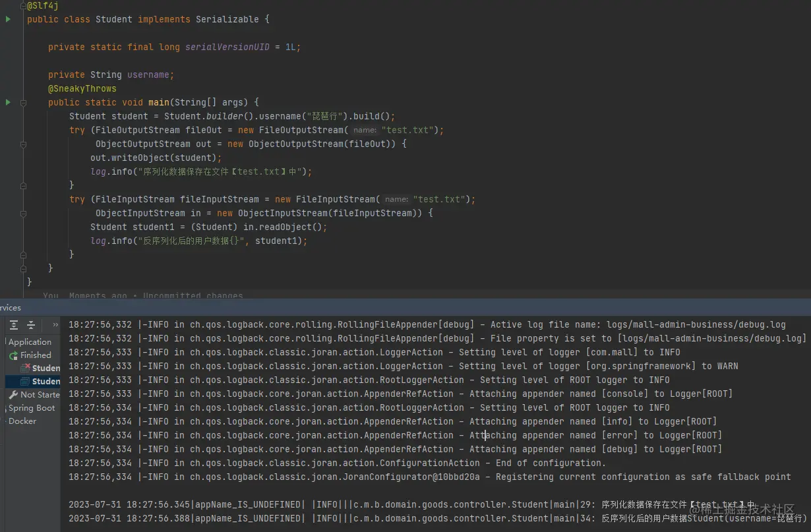Click the wrench icon beside Not Started
811x532 pixels.
pyautogui.click(x=13, y=394)
